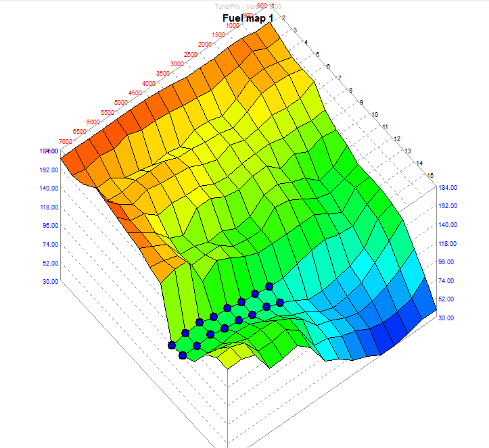Click 52.00 on the right blue axis
Image resolution: width=489 pixels, height=448 pixels.
[446, 299]
